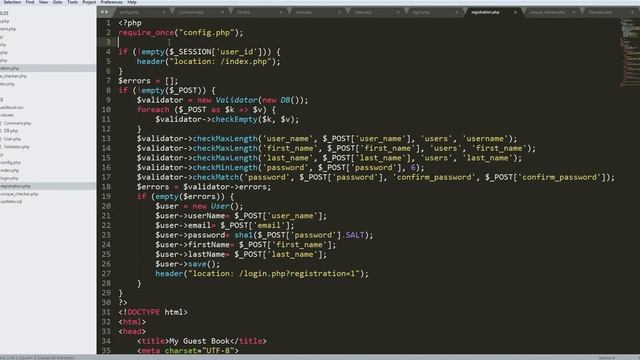Open updates.sql in the sidebar
640x360 pixels.
coord(11,201)
